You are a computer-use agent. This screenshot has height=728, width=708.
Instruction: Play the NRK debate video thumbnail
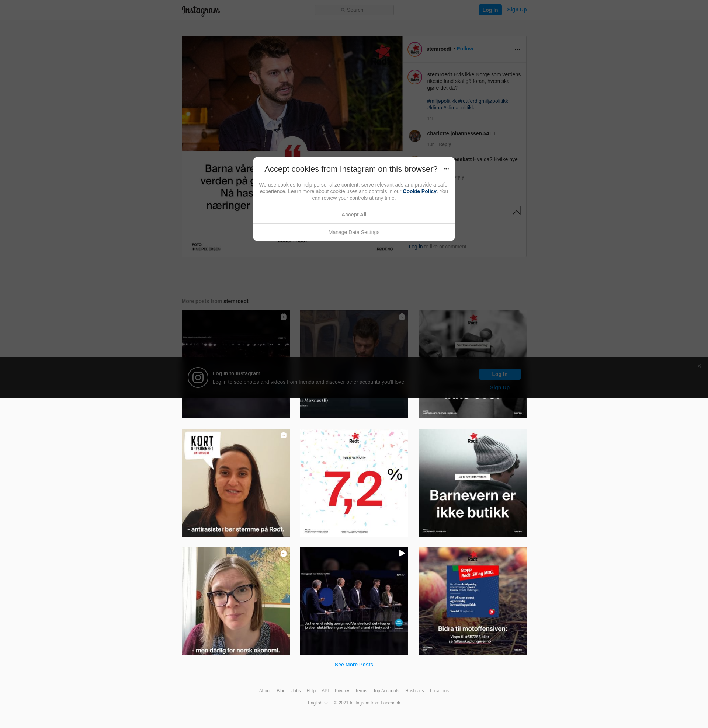pyautogui.click(x=354, y=601)
